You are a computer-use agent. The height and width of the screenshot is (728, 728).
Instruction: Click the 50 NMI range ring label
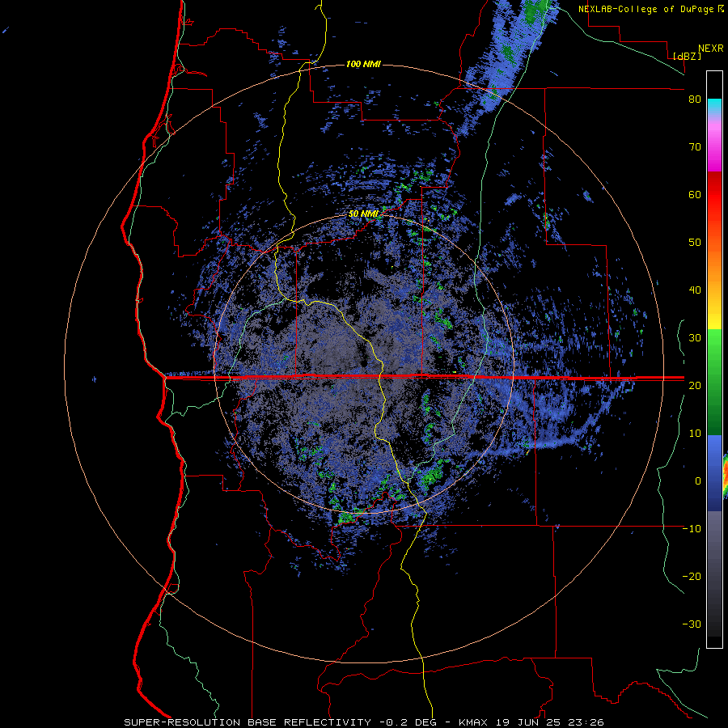click(x=363, y=214)
